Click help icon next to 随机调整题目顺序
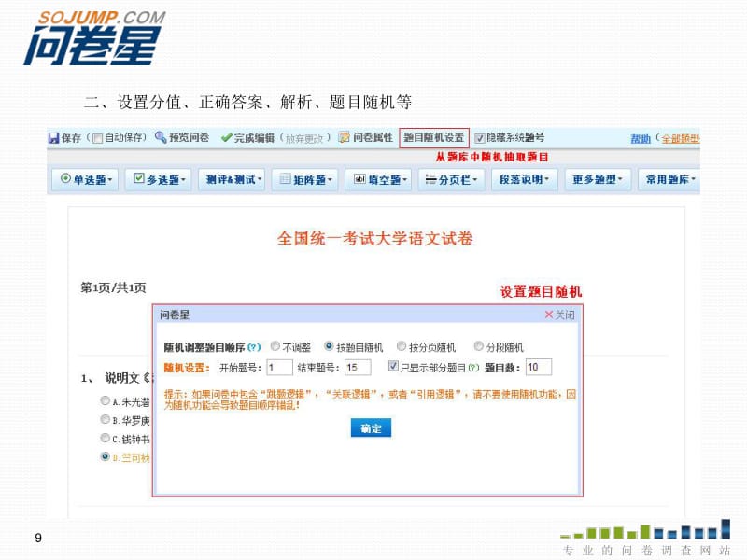The image size is (747, 560). 254,347
